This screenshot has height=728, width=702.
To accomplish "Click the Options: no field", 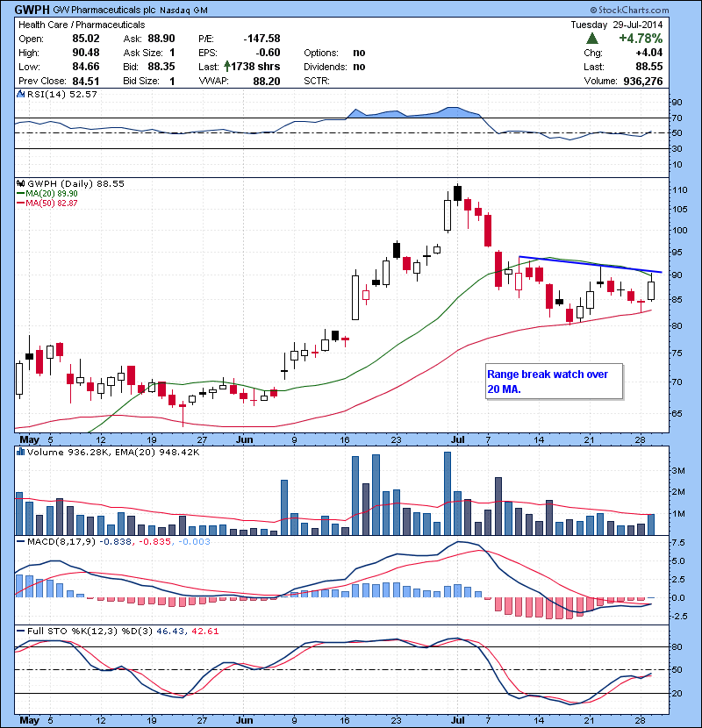I will [x=334, y=53].
